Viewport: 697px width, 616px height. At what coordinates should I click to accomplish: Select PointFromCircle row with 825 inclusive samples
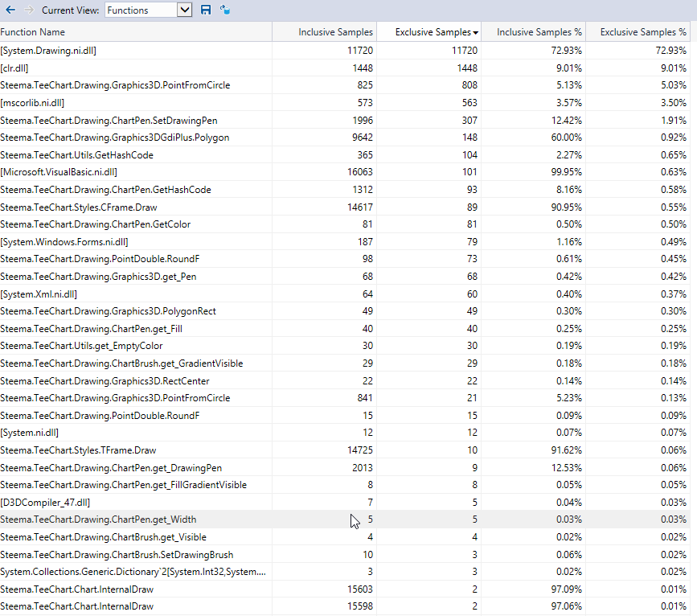click(x=345, y=85)
